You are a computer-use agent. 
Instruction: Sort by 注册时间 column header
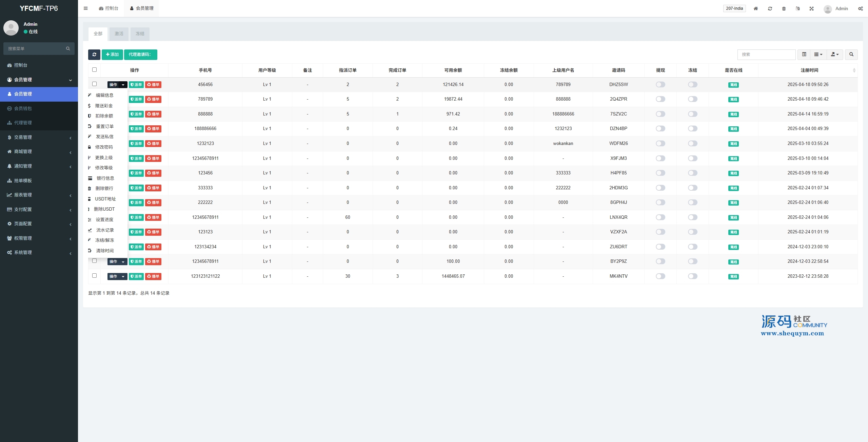pos(809,70)
